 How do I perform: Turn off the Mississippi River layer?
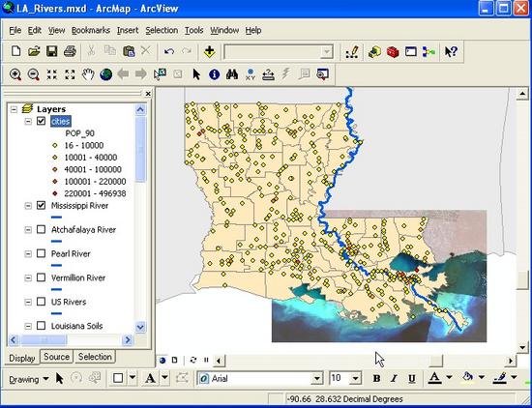[41, 205]
